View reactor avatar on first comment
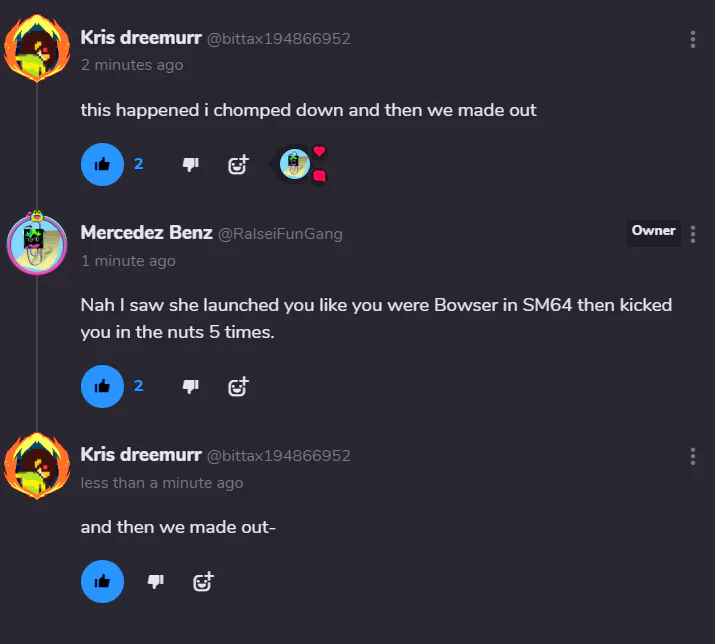The image size is (715, 644). [295, 164]
